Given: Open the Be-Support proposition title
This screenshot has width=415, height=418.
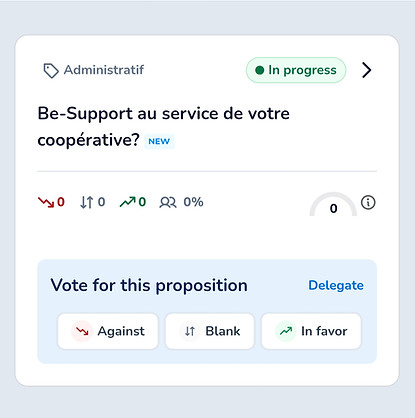Looking at the screenshot, I should (x=163, y=126).
